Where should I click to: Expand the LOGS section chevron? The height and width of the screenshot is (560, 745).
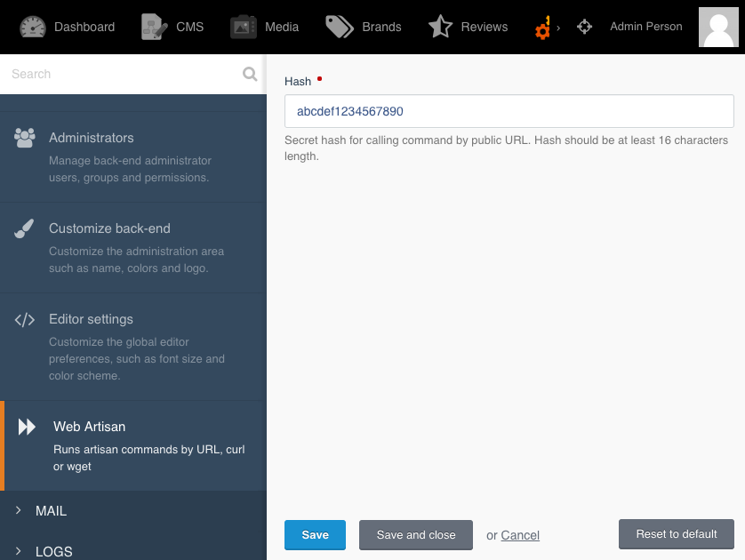tap(18, 551)
